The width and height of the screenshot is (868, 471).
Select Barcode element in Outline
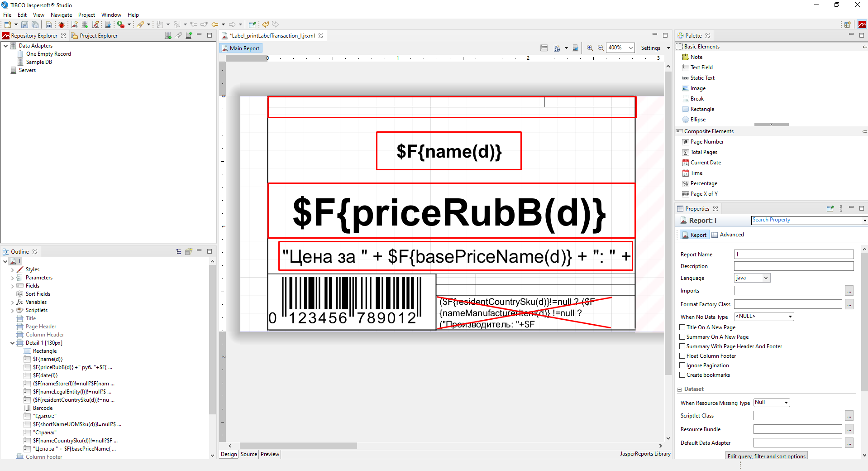[43, 408]
